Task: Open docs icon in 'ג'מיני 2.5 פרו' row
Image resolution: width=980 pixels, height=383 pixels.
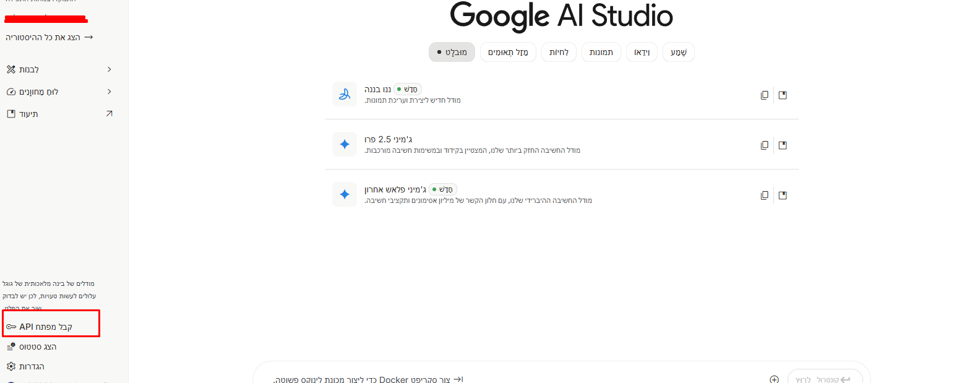Action: pyautogui.click(x=783, y=145)
